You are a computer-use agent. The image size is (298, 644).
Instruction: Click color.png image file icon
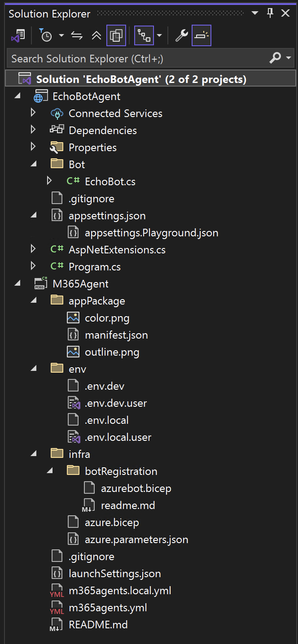(73, 318)
